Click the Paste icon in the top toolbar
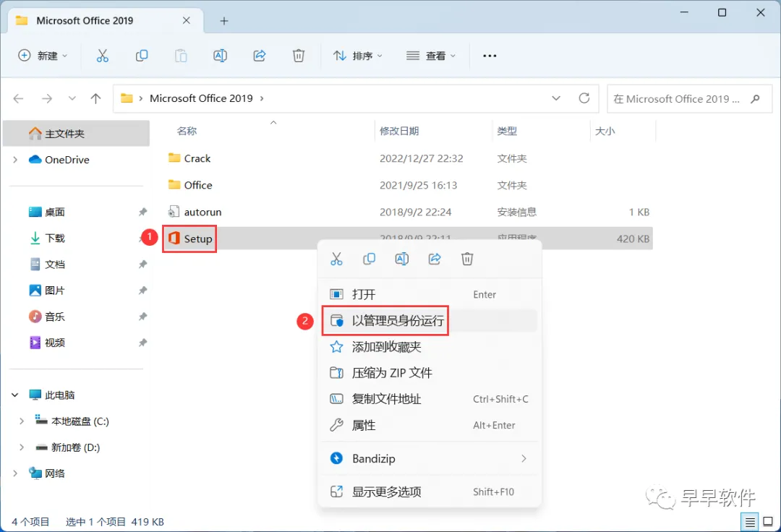Image resolution: width=781 pixels, height=532 pixels. [x=181, y=56]
